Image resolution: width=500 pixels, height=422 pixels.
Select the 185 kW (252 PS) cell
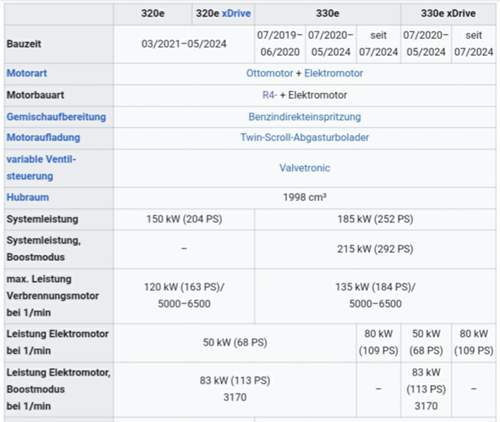click(x=375, y=219)
